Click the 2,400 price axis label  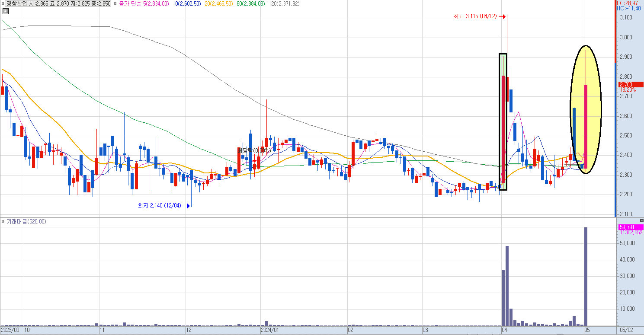tap(626, 155)
